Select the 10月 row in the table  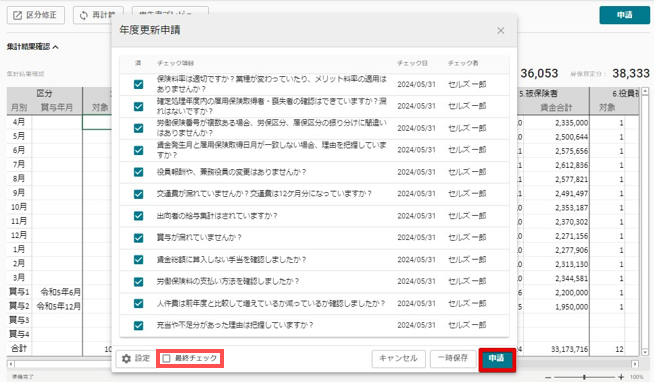tap(19, 207)
